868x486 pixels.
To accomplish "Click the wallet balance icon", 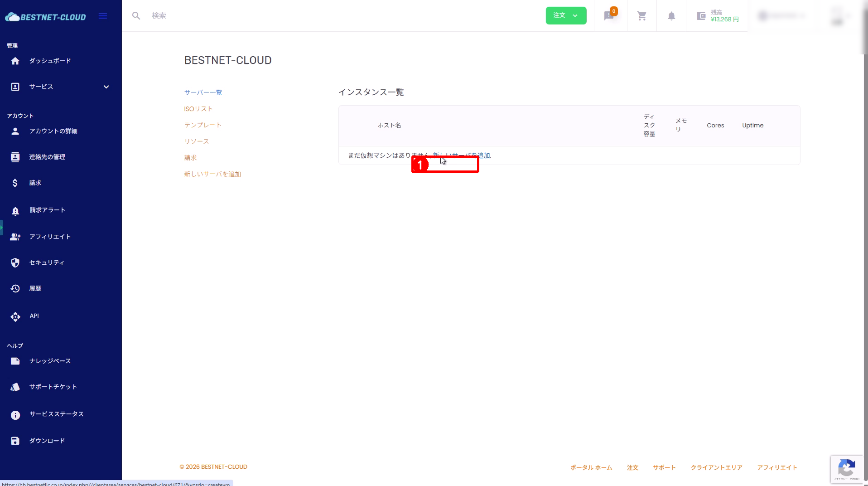I will click(x=701, y=16).
